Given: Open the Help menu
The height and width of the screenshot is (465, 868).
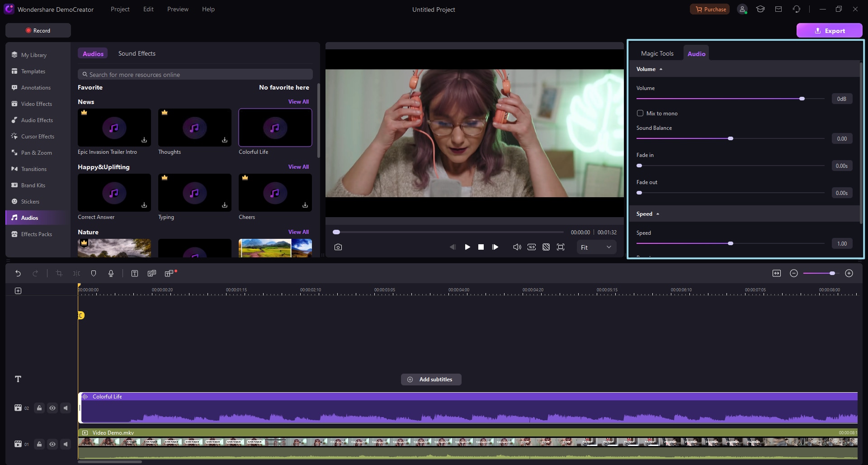Looking at the screenshot, I should (208, 9).
